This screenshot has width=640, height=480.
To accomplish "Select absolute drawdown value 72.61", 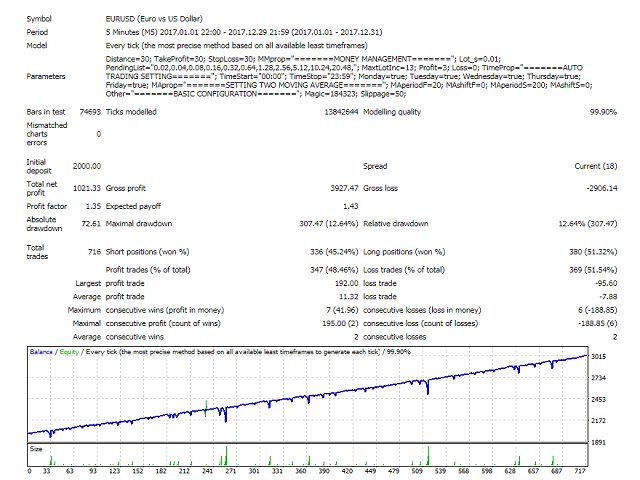I will (91, 224).
